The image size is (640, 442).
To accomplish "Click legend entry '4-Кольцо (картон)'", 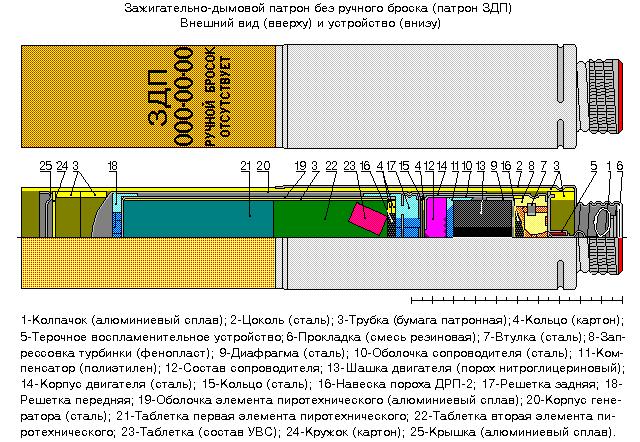I will [567, 320].
